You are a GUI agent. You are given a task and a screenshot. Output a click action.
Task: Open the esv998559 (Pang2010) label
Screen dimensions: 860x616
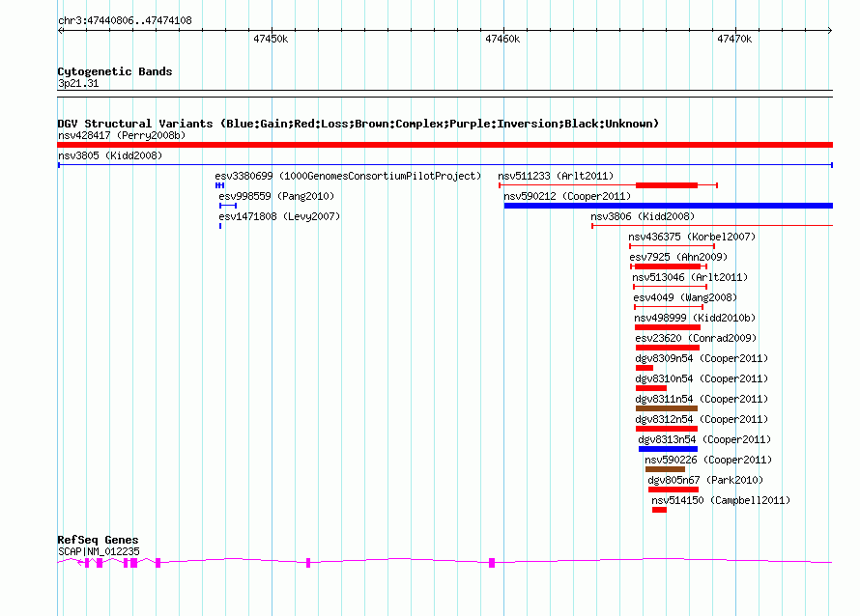276,196
